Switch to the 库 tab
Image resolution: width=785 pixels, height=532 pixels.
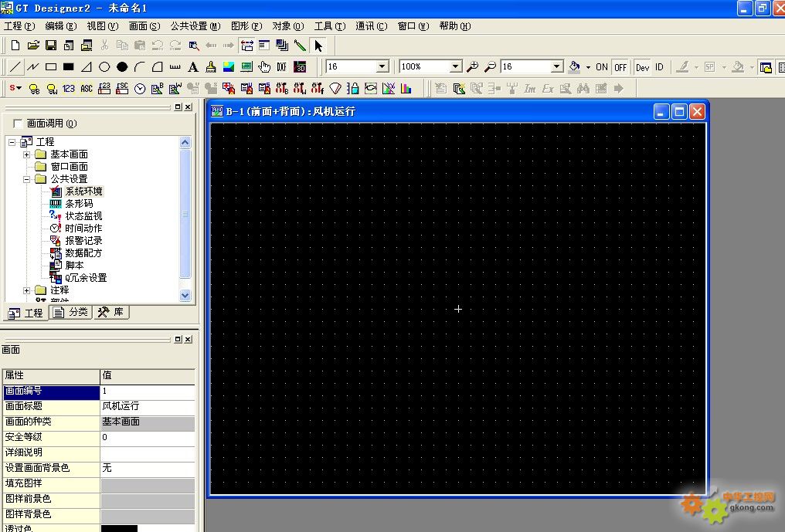pos(111,312)
